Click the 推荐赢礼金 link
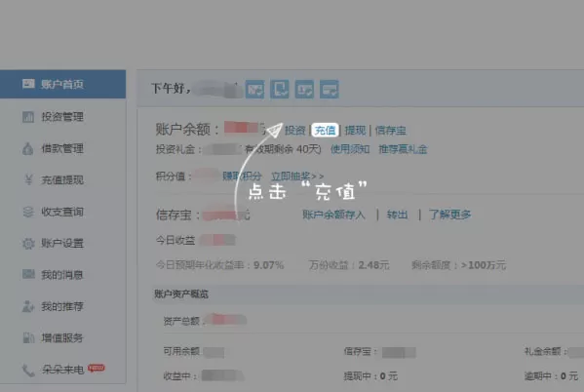The height and width of the screenshot is (392, 584). tap(403, 149)
